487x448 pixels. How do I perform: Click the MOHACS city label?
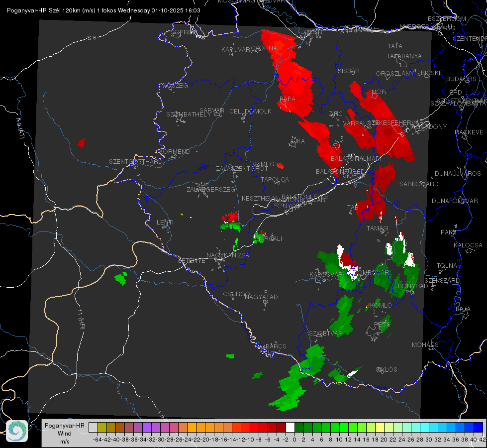425,345
